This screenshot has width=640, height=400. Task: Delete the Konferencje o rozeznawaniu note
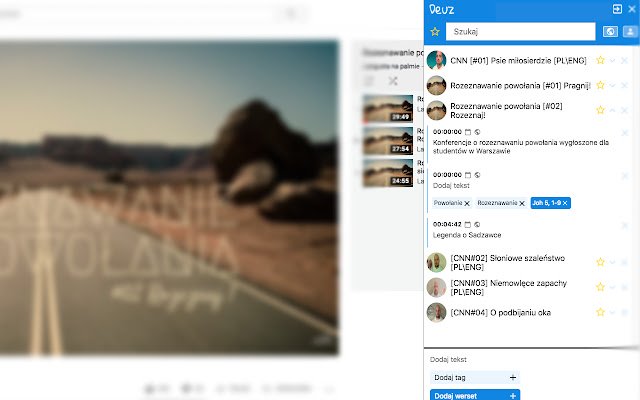coord(624,133)
